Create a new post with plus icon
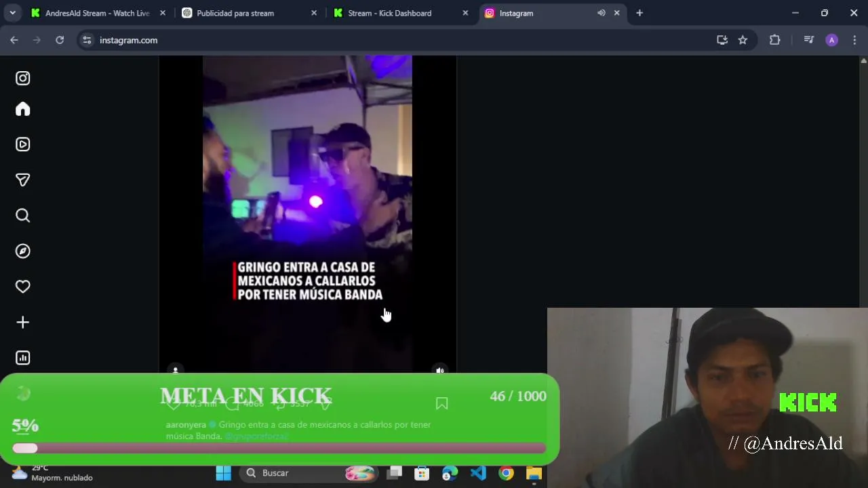 pyautogui.click(x=23, y=323)
